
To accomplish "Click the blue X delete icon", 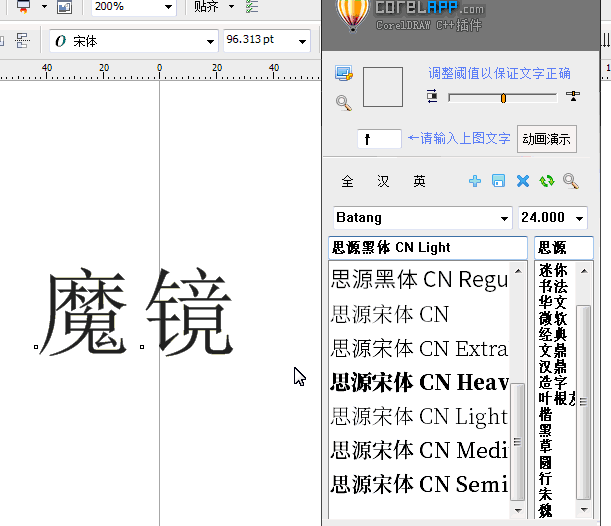I will (x=523, y=181).
